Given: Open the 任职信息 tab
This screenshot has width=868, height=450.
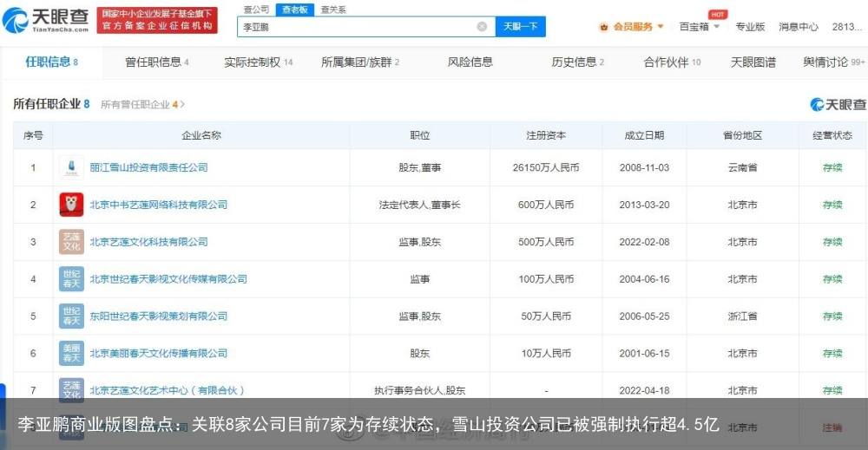Looking at the screenshot, I should [x=51, y=62].
